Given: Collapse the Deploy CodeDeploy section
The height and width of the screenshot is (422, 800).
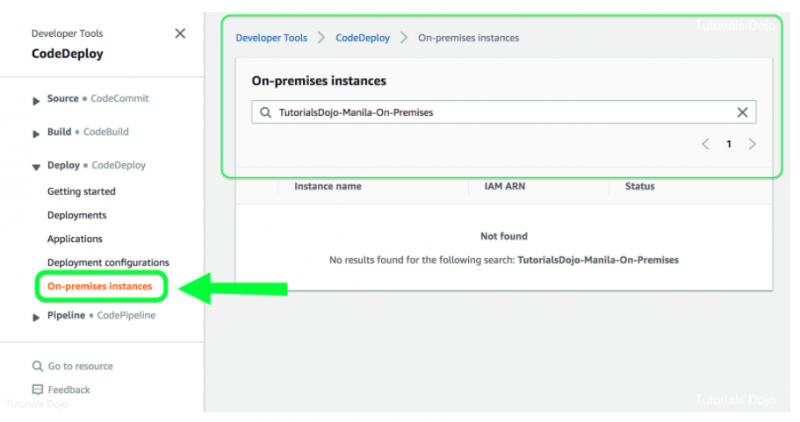Looking at the screenshot, I should click(x=38, y=165).
